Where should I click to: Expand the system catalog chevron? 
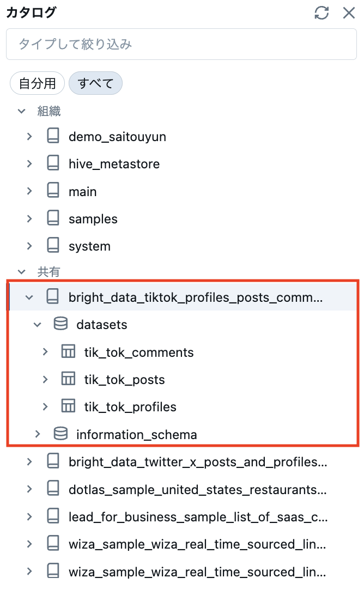point(29,246)
